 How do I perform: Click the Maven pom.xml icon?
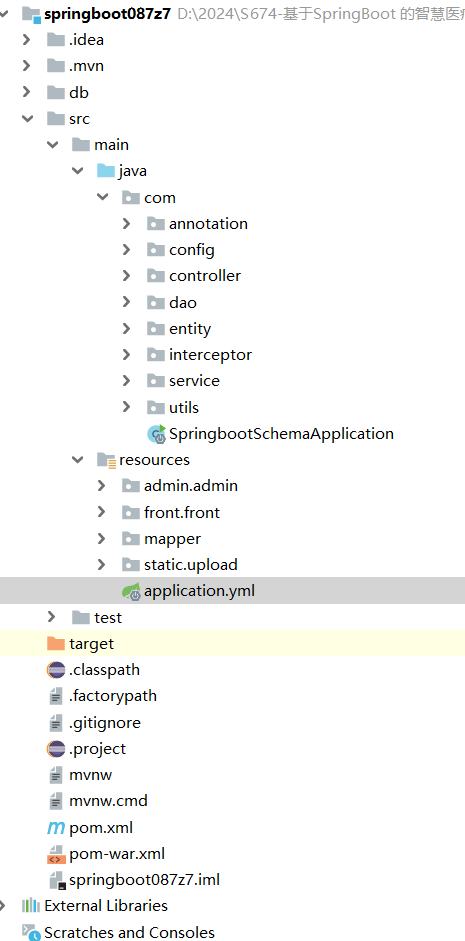pos(56,828)
